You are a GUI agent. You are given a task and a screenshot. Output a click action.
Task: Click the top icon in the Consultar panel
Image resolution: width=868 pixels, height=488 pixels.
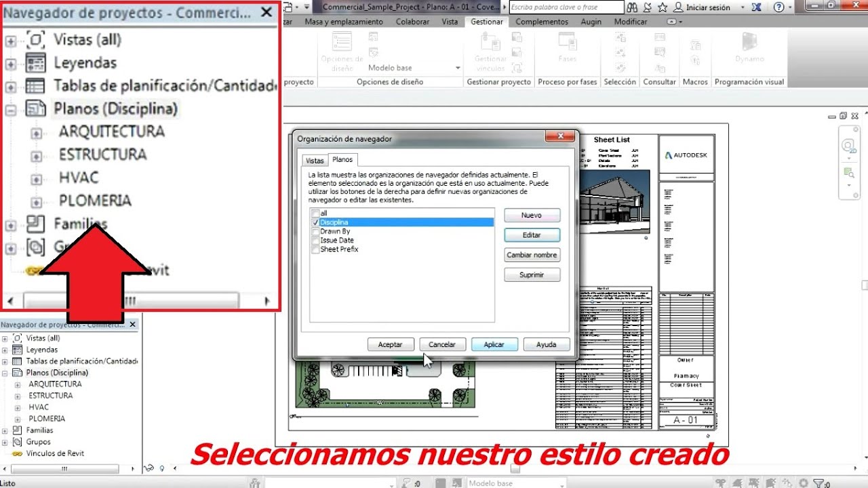(x=660, y=38)
